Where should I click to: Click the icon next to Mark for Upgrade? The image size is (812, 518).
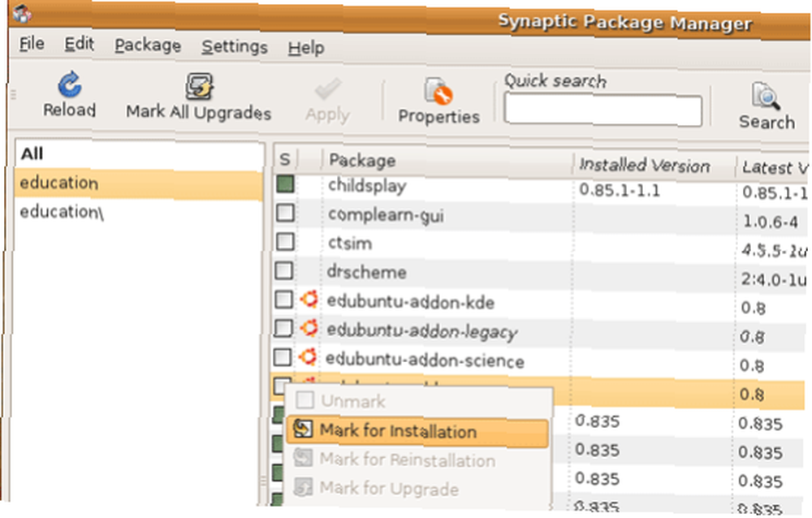tap(303, 487)
